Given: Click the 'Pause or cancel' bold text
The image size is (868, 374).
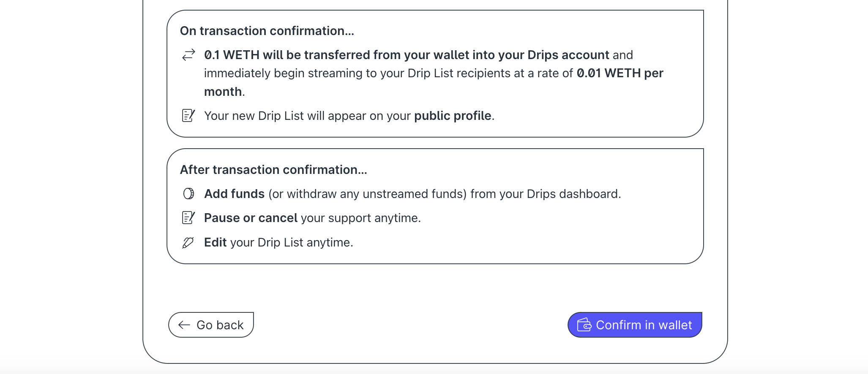Looking at the screenshot, I should (x=251, y=218).
